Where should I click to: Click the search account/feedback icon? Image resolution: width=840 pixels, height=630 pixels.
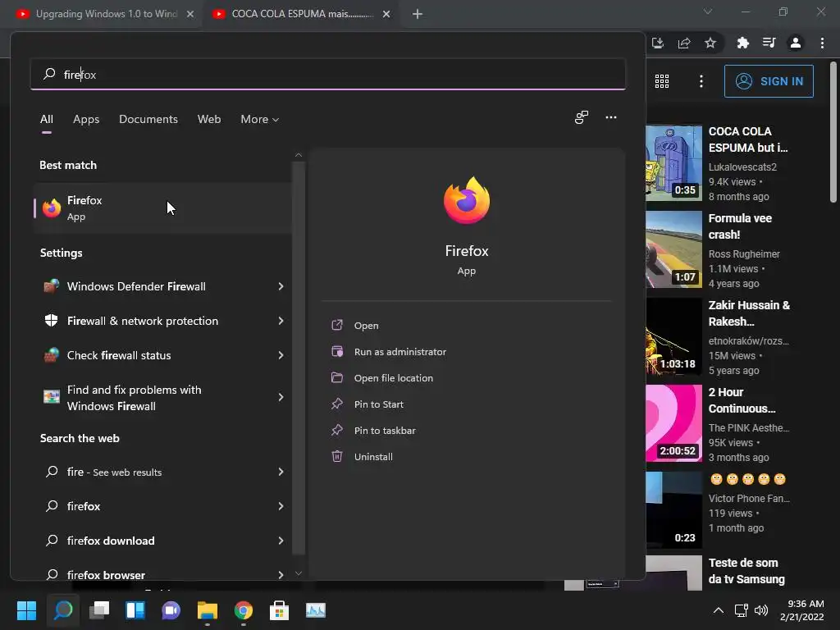tap(582, 117)
